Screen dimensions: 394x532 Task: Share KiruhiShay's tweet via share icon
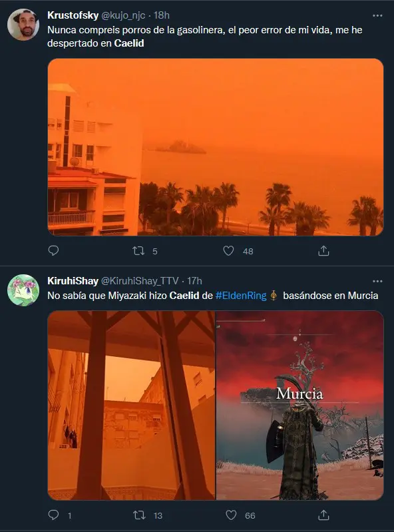pos(323,515)
